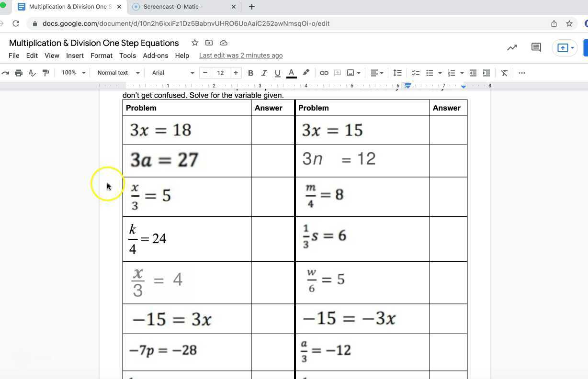Click the equation 3a = 27
Viewport: 588px width, 379px height.
(164, 160)
